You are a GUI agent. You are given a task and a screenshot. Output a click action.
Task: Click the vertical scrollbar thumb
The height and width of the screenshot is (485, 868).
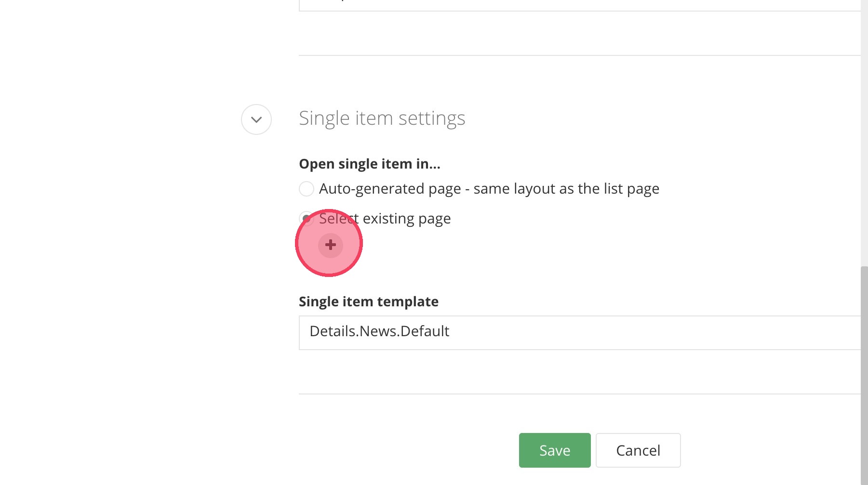[864, 376]
